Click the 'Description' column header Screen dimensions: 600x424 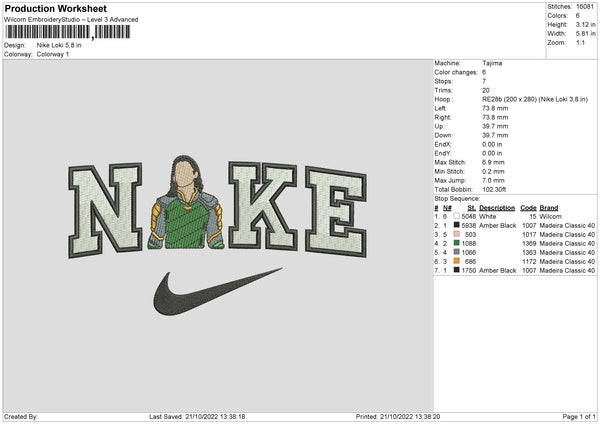(x=497, y=208)
